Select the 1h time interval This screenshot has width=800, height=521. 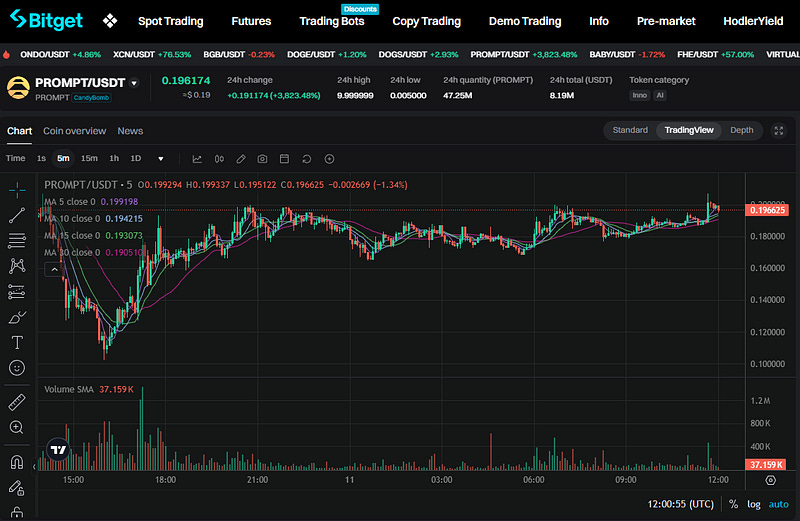coord(114,159)
